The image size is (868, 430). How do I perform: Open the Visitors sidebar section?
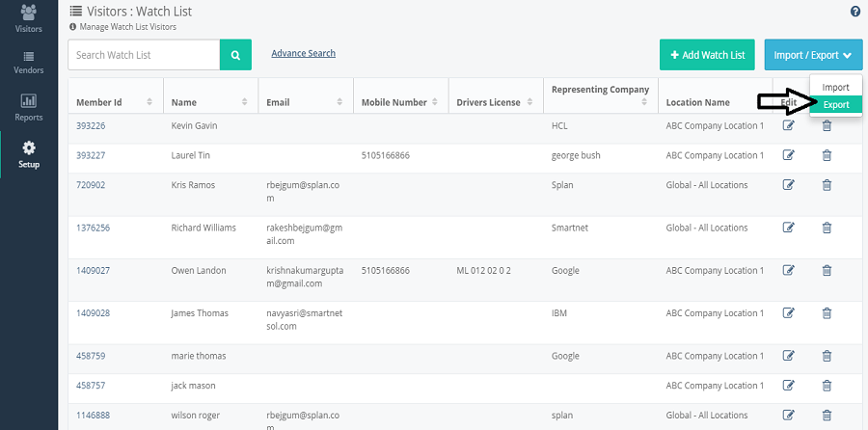click(x=29, y=18)
